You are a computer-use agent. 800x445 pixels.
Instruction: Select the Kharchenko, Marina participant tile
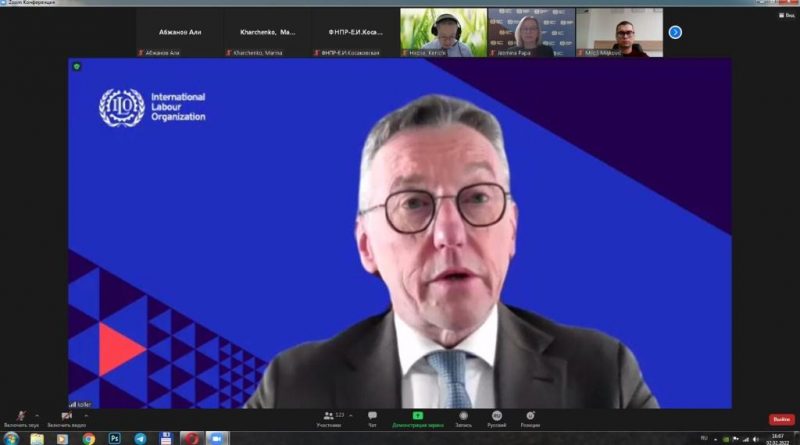coord(267,32)
